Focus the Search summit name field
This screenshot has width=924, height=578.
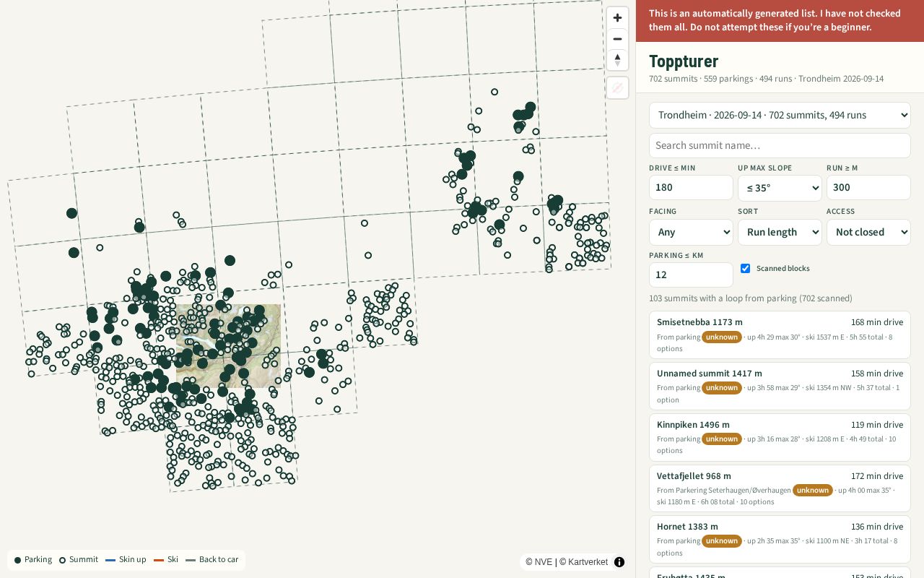pyautogui.click(x=780, y=145)
